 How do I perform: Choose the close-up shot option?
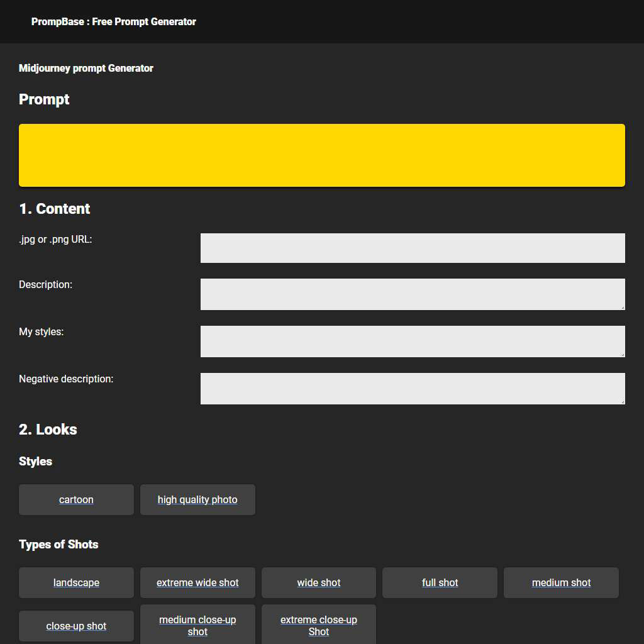[76, 626]
